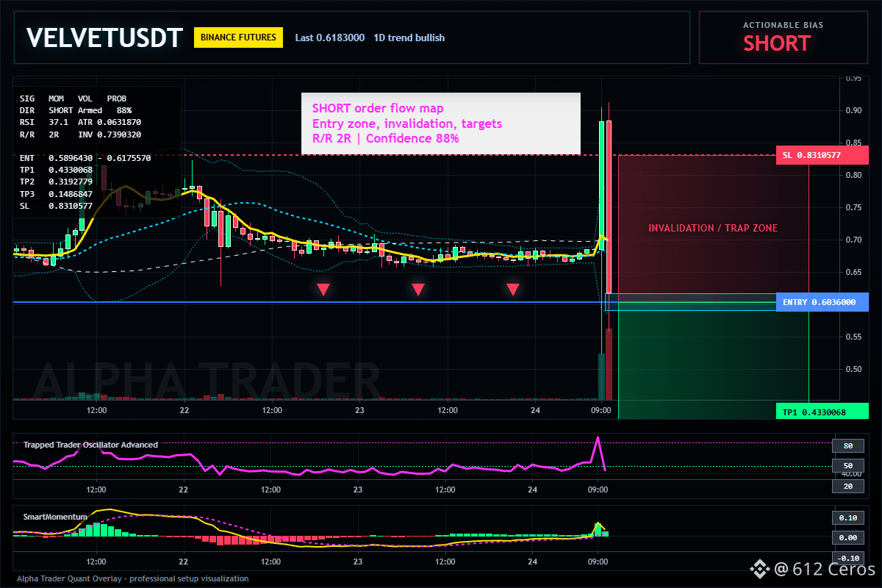Viewport: 882px width, 588px height.
Task: Click the BINANCE FUTURES yellow badge
Action: click(x=238, y=37)
